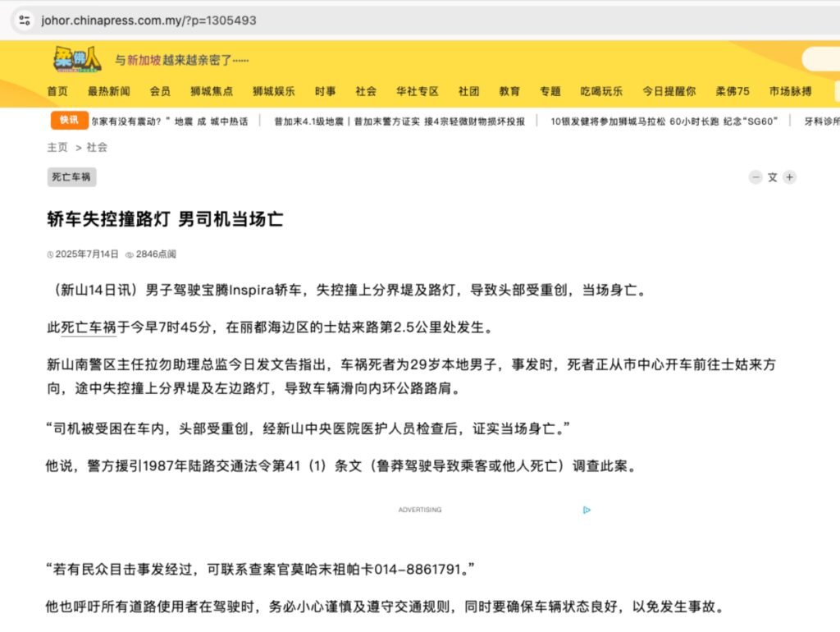Open the 社会 menu in the navigation bar

coord(365,92)
